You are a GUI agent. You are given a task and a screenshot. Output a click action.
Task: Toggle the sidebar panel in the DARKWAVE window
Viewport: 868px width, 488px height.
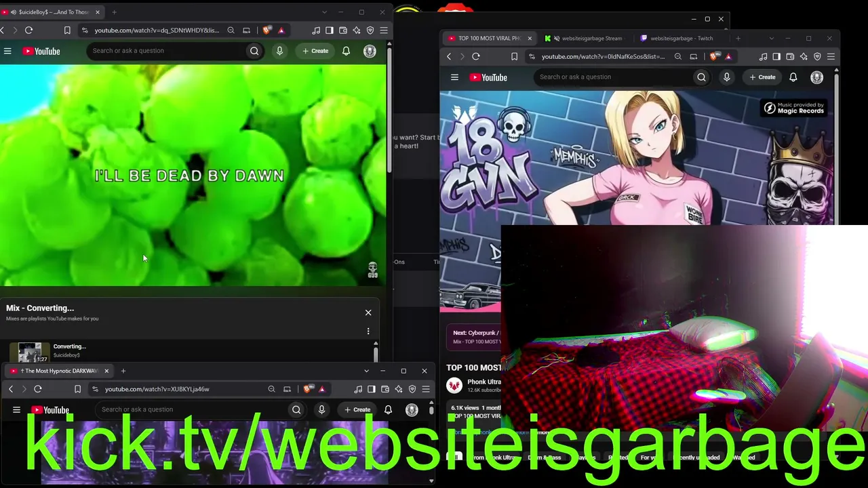pyautogui.click(x=372, y=389)
